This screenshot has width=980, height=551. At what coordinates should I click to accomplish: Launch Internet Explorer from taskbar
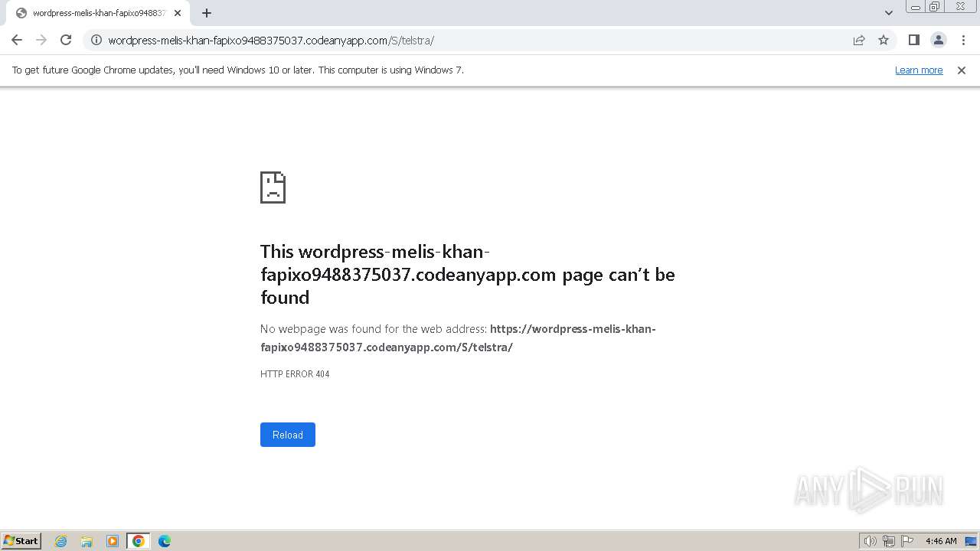61,541
